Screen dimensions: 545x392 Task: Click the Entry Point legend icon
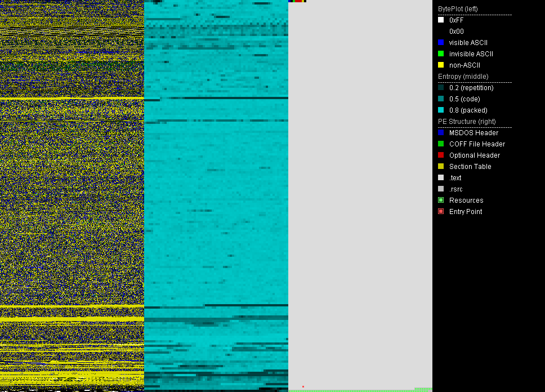pyautogui.click(x=441, y=211)
